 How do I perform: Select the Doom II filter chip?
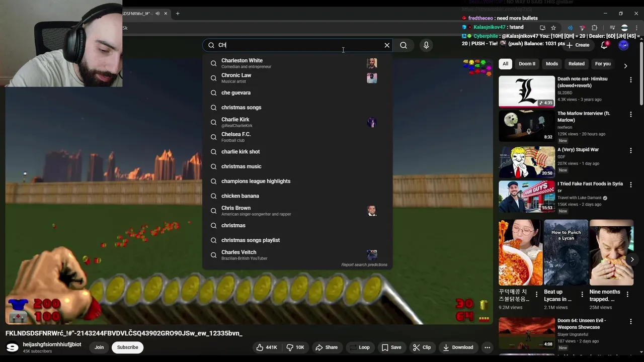point(527,64)
